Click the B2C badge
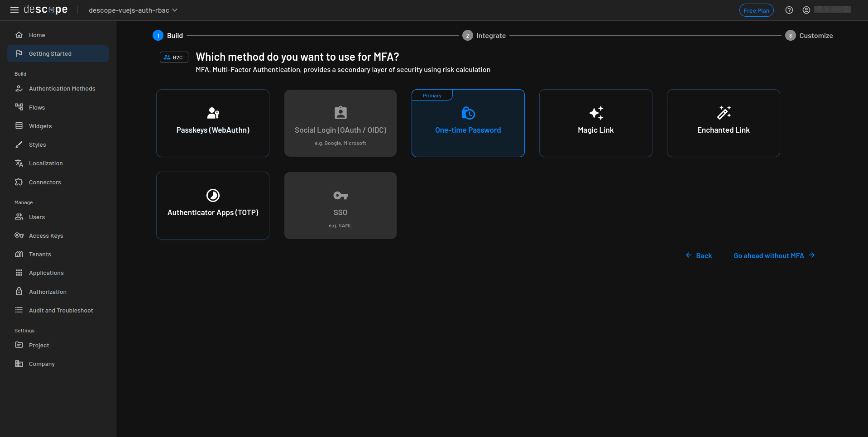This screenshot has width=868, height=437. tap(174, 58)
